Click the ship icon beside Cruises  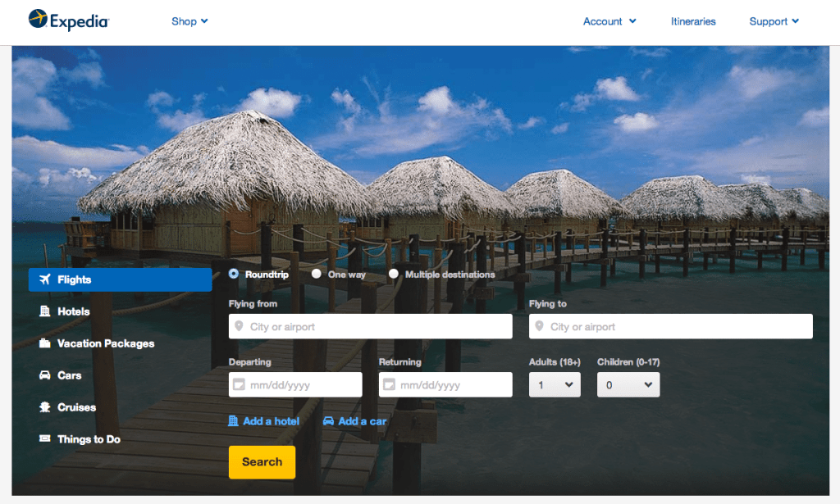(x=45, y=407)
